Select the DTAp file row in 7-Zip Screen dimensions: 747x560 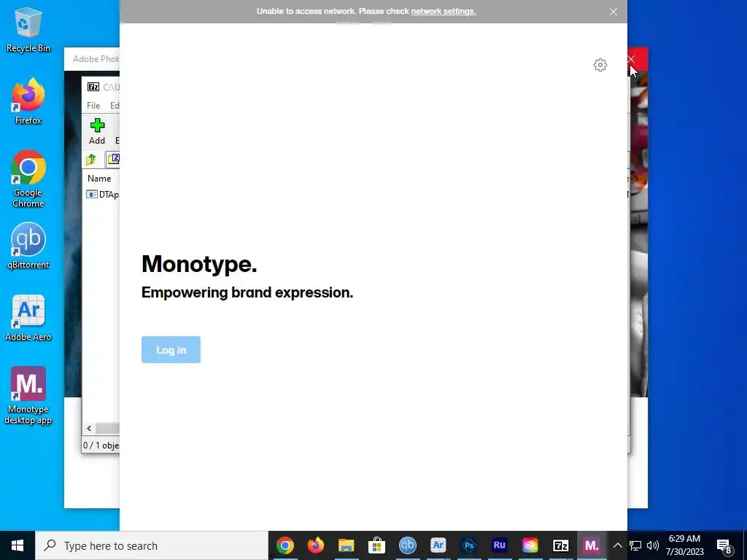[x=102, y=194]
